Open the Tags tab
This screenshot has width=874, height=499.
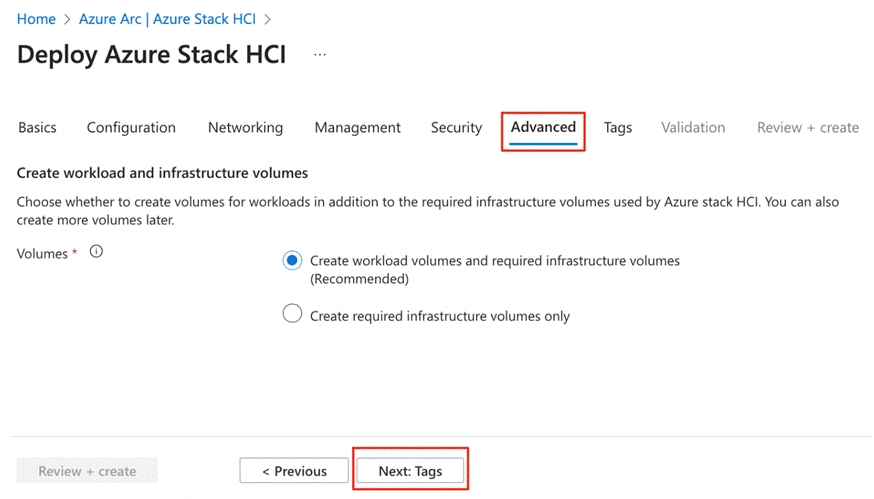tap(618, 128)
